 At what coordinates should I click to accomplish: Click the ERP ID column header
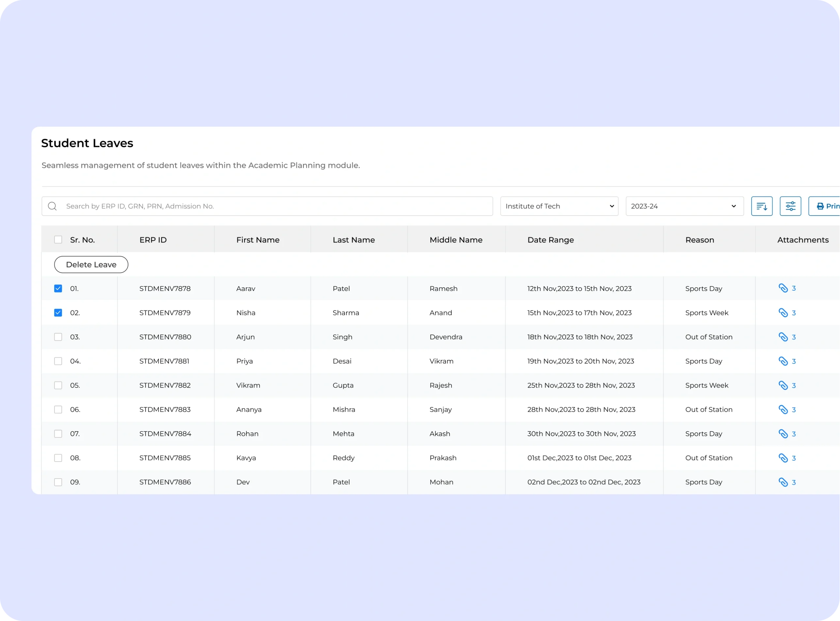pos(153,240)
